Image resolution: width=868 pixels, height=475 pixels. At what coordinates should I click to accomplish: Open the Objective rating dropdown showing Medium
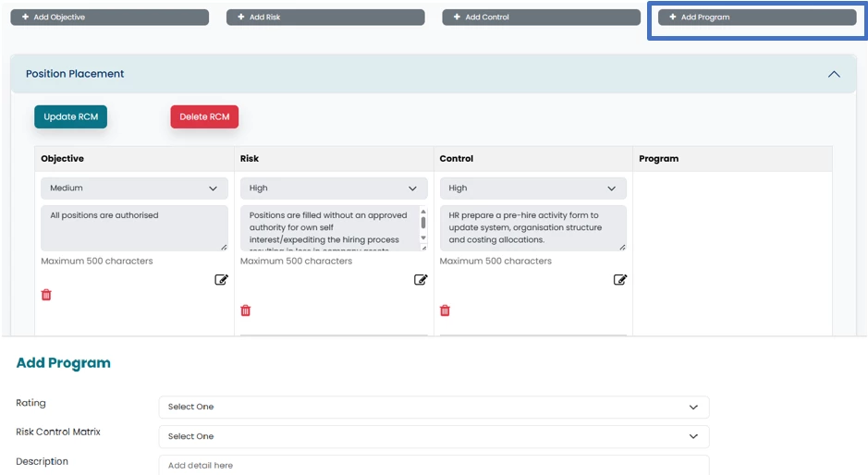tap(134, 189)
